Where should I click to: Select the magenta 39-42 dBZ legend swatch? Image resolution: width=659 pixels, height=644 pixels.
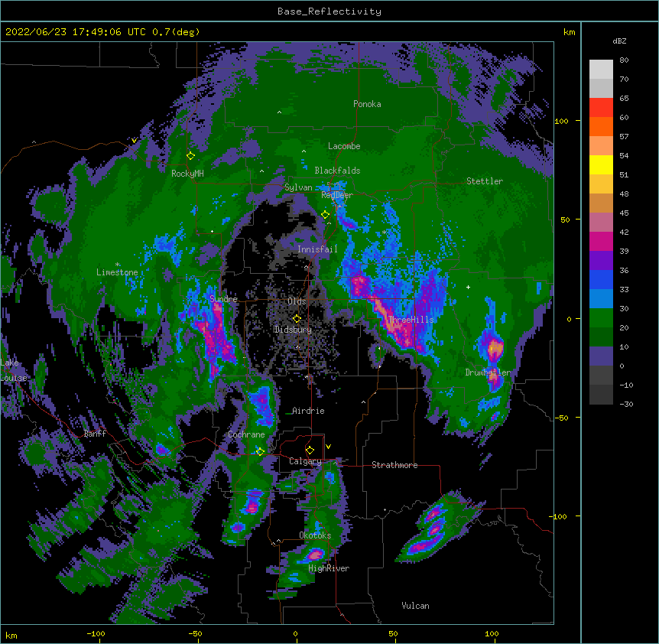601,241
